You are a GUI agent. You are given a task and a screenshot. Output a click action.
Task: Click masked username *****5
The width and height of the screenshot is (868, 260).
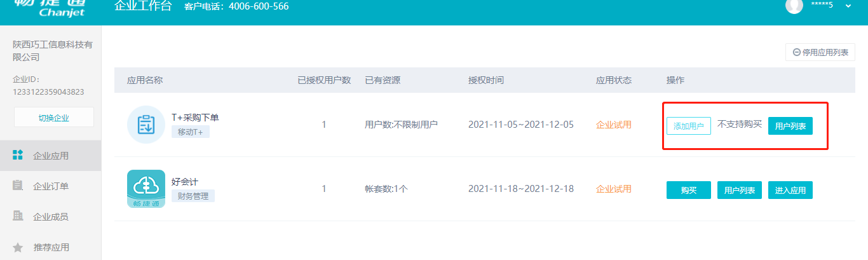[x=822, y=6]
